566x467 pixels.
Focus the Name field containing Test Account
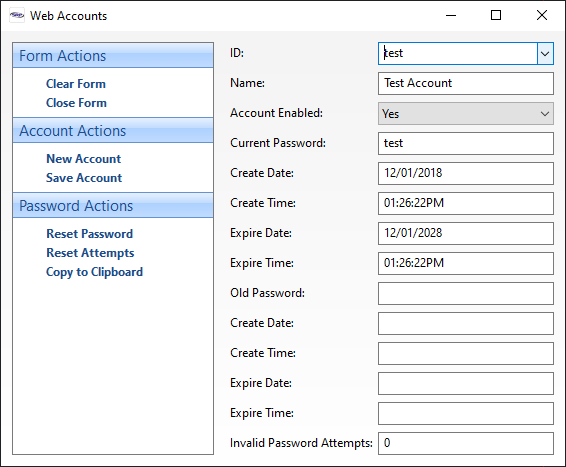[x=466, y=83]
